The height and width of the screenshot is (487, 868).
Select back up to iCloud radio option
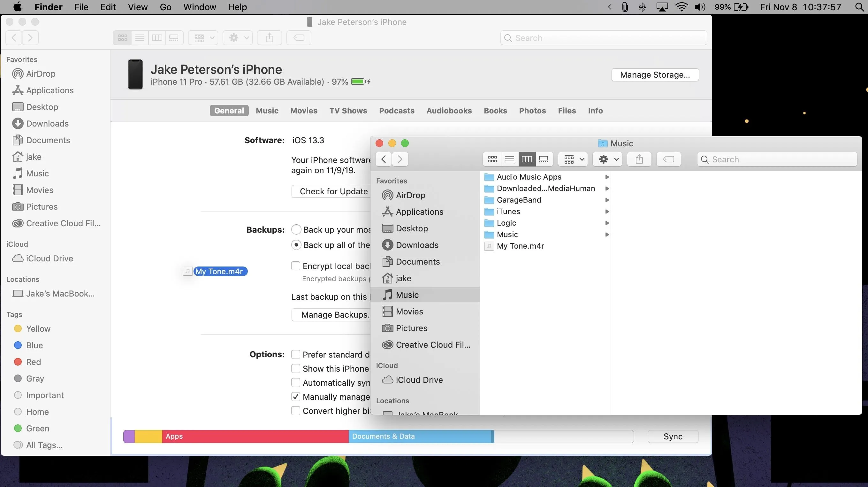pyautogui.click(x=296, y=230)
